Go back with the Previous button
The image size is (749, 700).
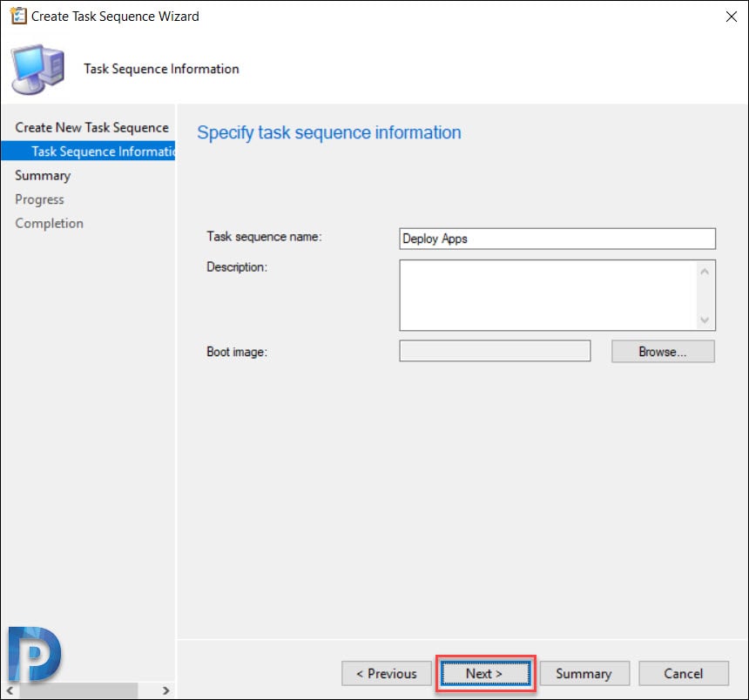point(387,673)
